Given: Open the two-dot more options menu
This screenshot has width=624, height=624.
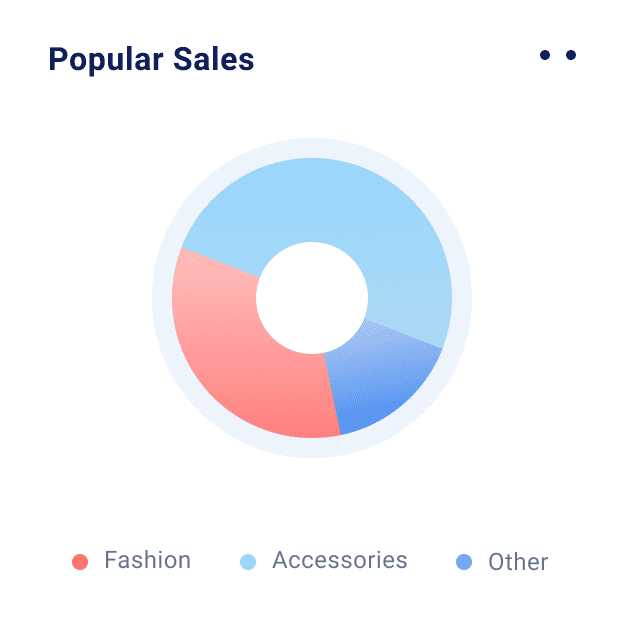Looking at the screenshot, I should coord(558,55).
